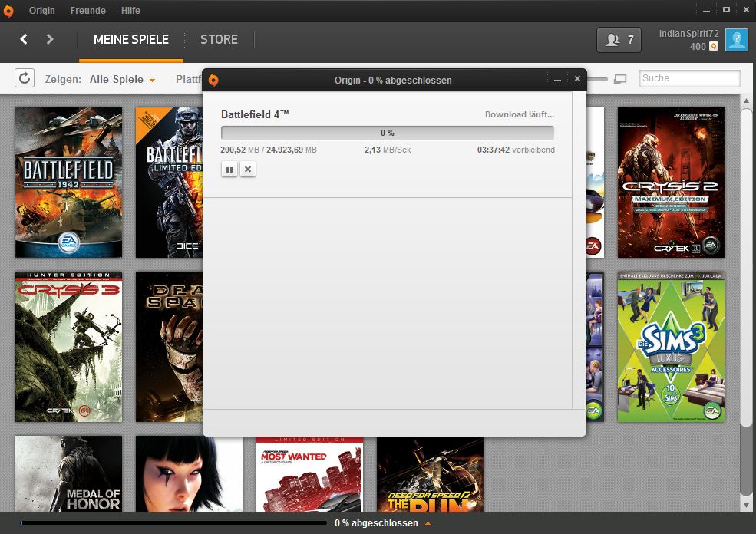Image resolution: width=756 pixels, height=534 pixels.
Task: Select the Medal of Honor cover
Action: (x=68, y=473)
